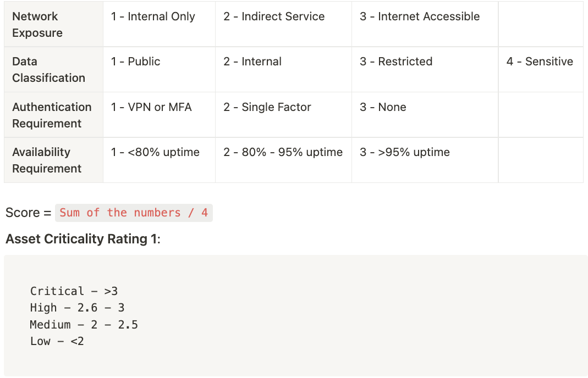Select the "3 - Internet Accessible" cell
Image resolution: width=588 pixels, height=378 pixels.
[420, 16]
